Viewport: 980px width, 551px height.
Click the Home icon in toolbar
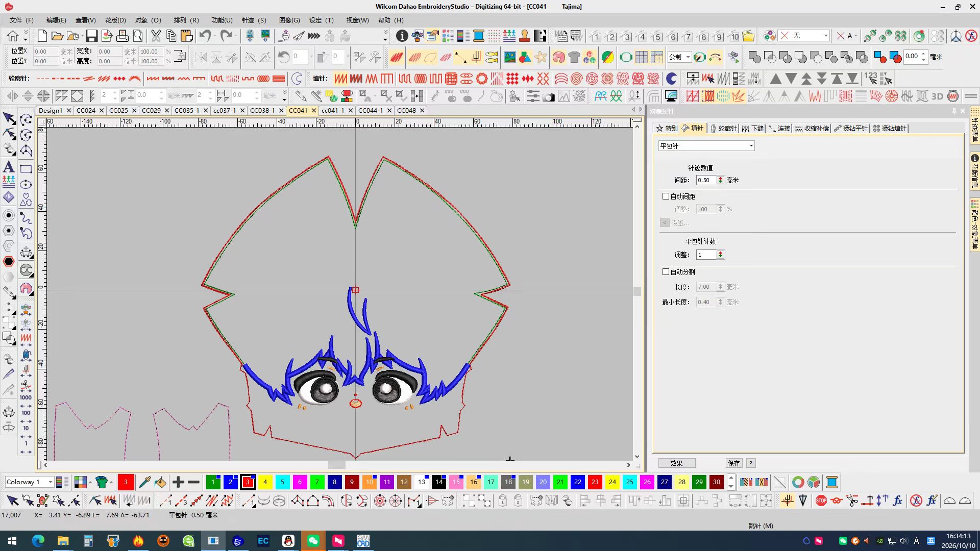coord(13,36)
